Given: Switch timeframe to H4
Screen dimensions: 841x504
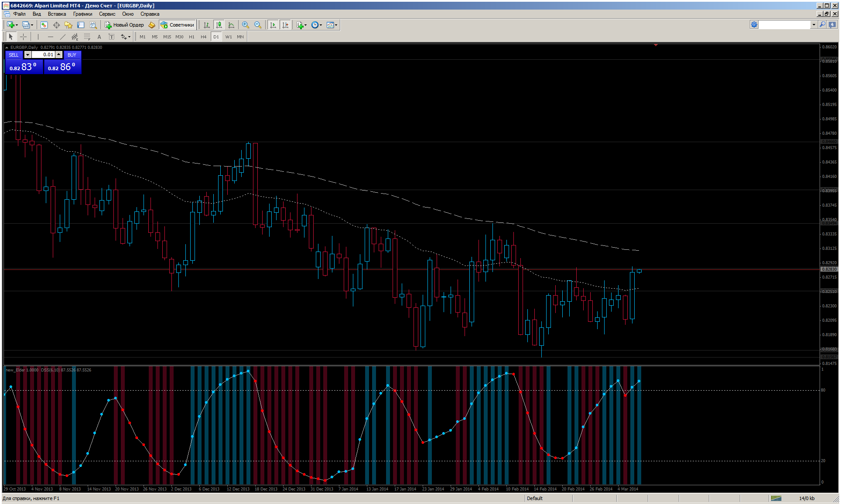Looking at the screenshot, I should point(204,37).
